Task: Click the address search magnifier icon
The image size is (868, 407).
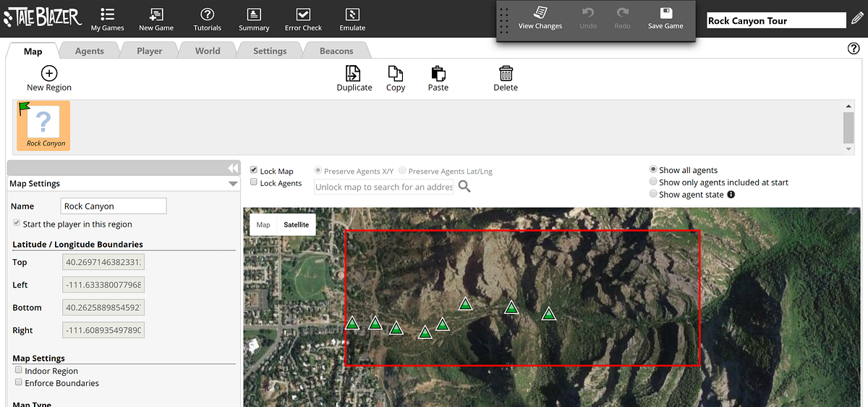Action: (464, 187)
